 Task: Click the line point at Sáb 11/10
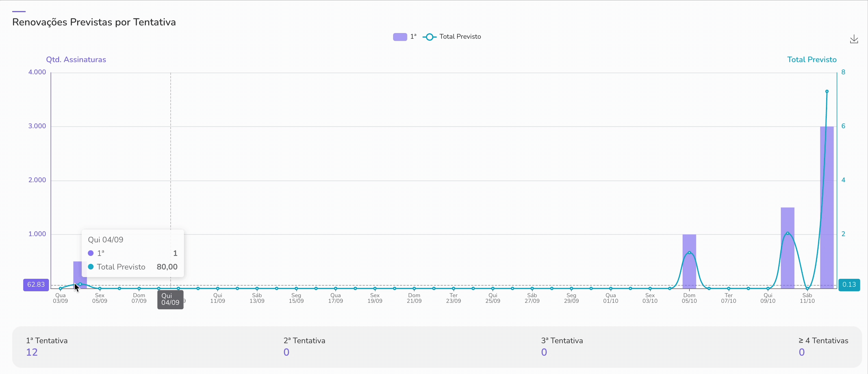[x=807, y=288]
